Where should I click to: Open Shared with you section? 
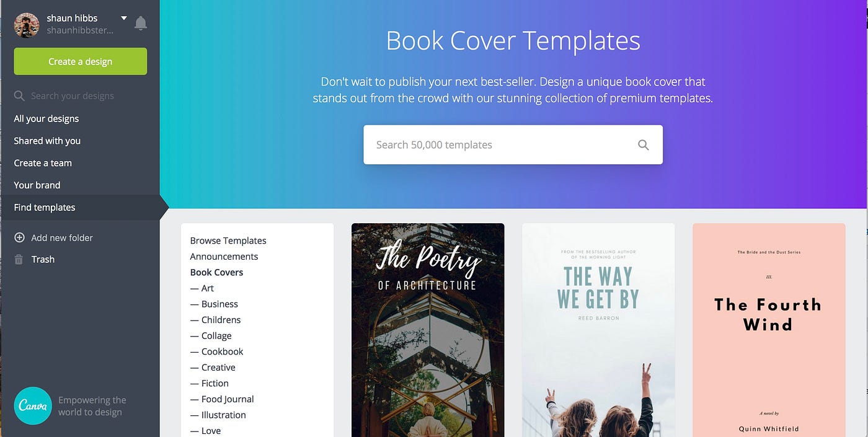tap(47, 141)
